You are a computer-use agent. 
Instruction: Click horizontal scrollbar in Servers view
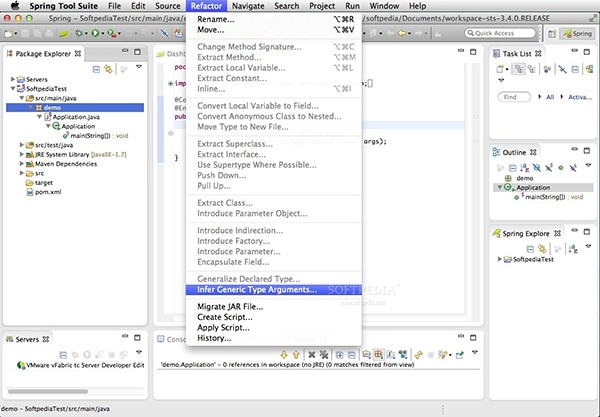48,391
